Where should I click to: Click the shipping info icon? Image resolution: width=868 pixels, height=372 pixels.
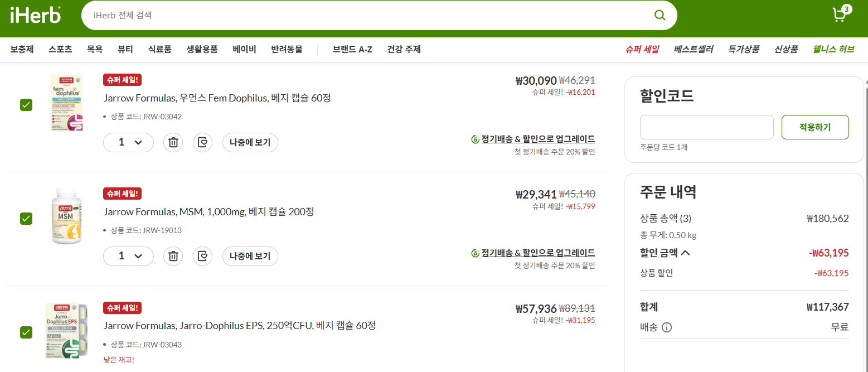point(666,327)
